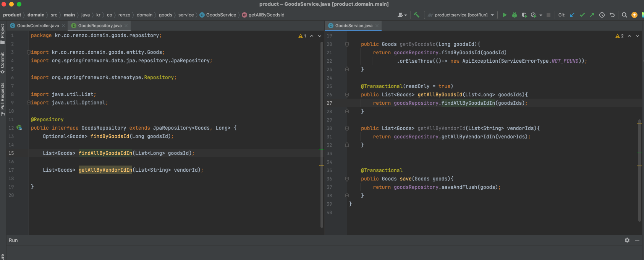Collapse getAllByVendorId method at line 30
This screenshot has height=260, width=644.
tap(347, 128)
